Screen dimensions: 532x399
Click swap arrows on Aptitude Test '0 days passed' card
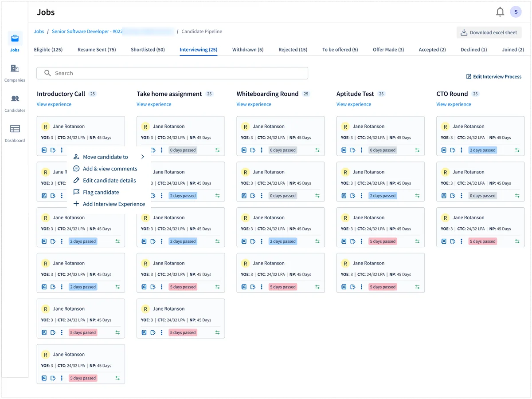tap(417, 150)
